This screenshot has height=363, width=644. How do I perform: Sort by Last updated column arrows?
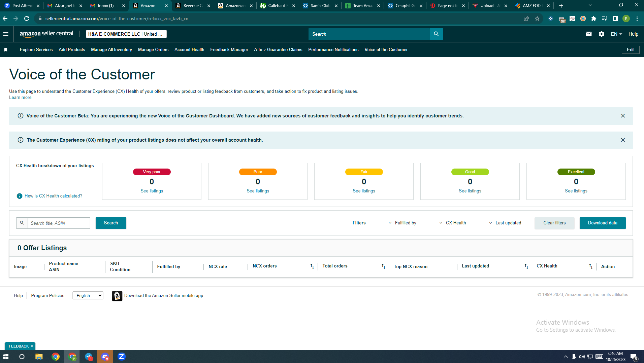[x=526, y=266]
